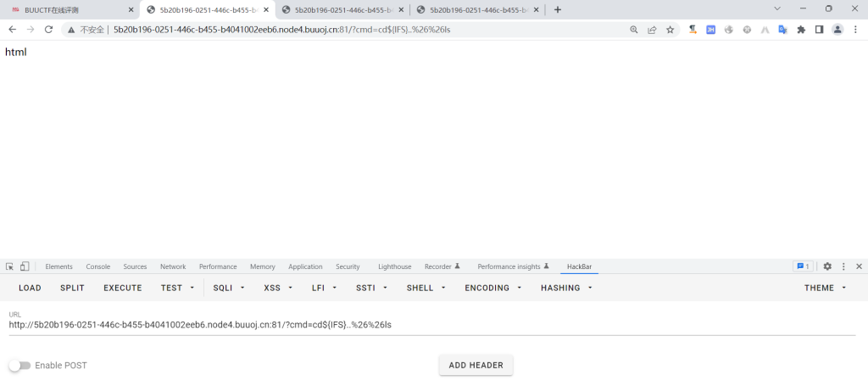Switch to the Network tab in DevTools
Image resolution: width=868 pixels, height=392 pixels.
pos(173,266)
